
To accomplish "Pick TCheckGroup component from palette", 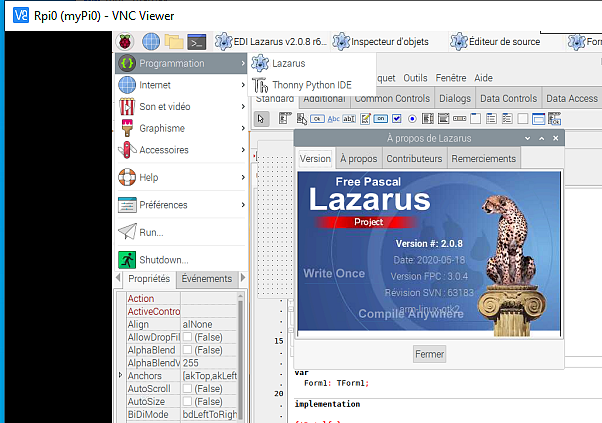I will point(507,119).
